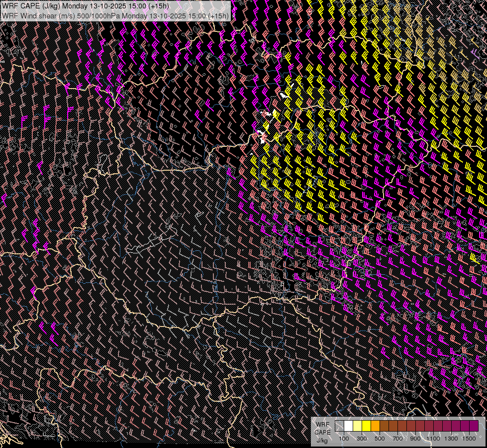Click the 1100 legend scale label

pyautogui.click(x=433, y=439)
